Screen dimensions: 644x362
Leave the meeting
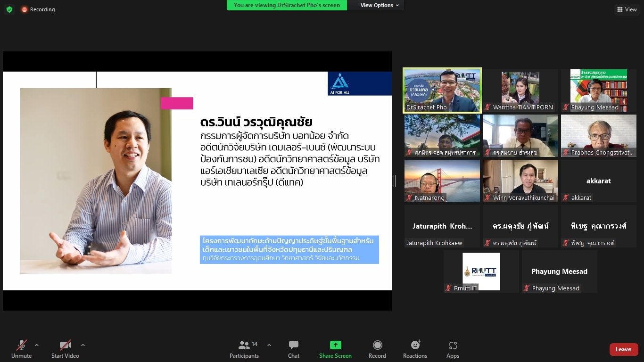(x=623, y=349)
